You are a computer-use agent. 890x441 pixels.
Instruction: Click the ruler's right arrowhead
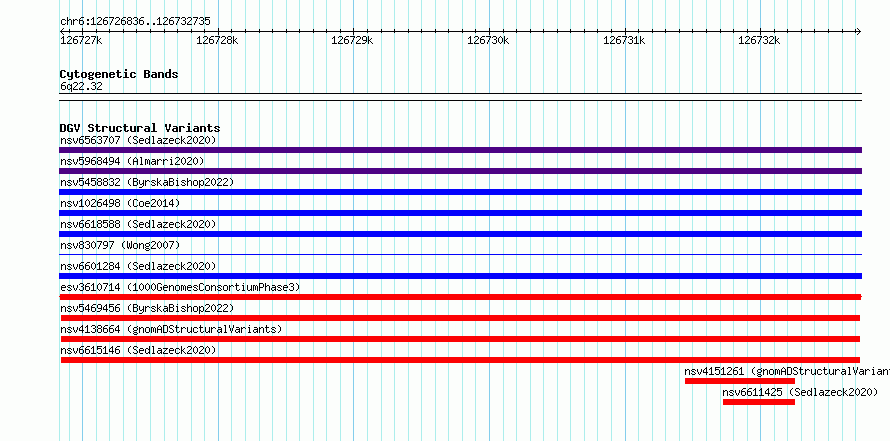coord(858,31)
